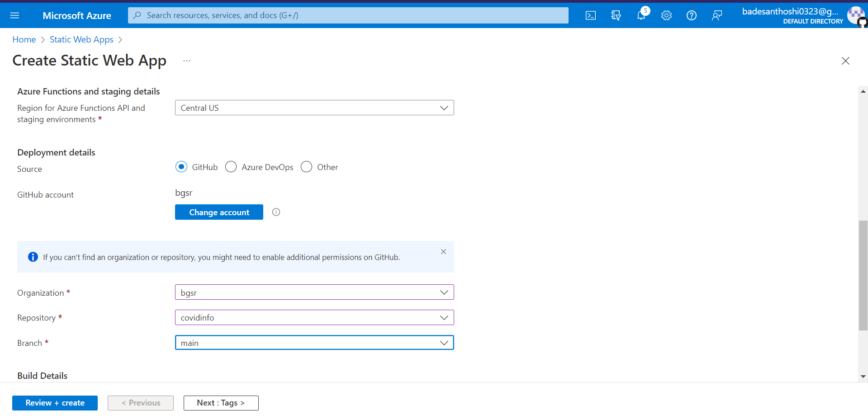Viewport: 868px width, 420px height.
Task: Dismiss the GitHub permissions info banner
Action: [443, 252]
